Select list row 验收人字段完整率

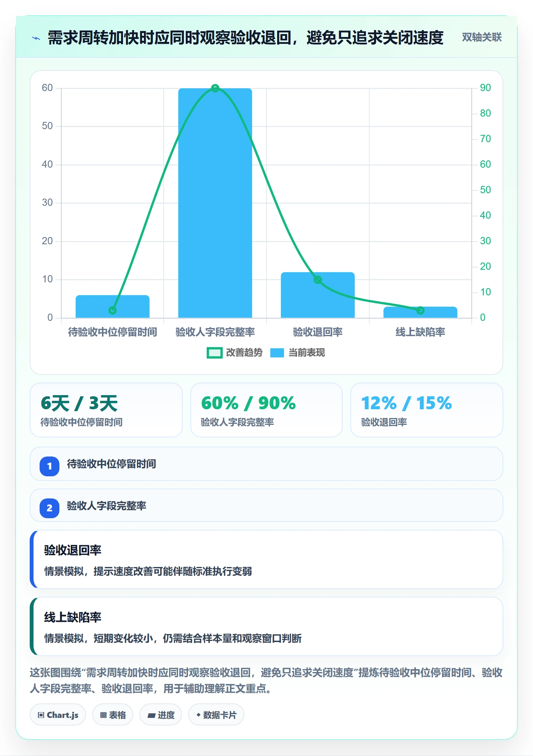pos(266,506)
